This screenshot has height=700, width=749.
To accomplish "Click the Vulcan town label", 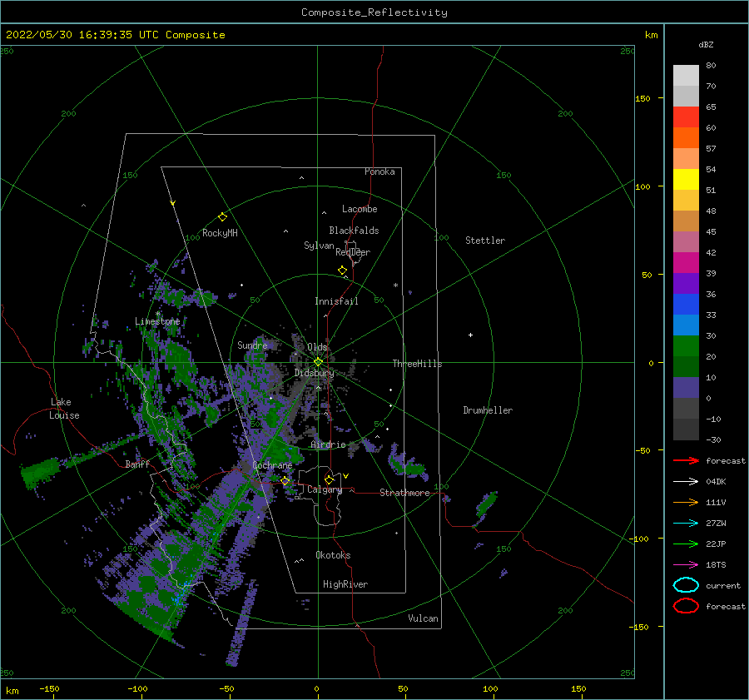I will point(423,618).
